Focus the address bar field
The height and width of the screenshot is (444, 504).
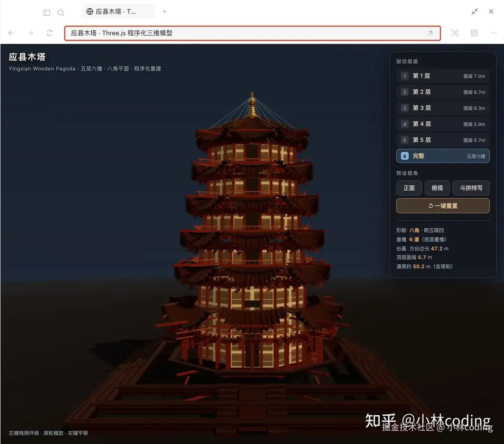[x=252, y=33]
